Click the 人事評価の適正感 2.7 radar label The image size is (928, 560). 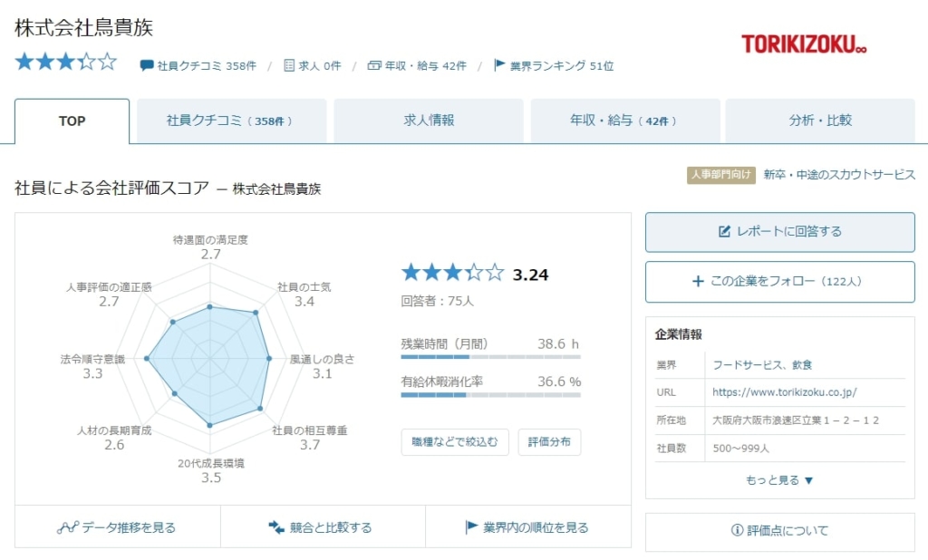pyautogui.click(x=109, y=294)
